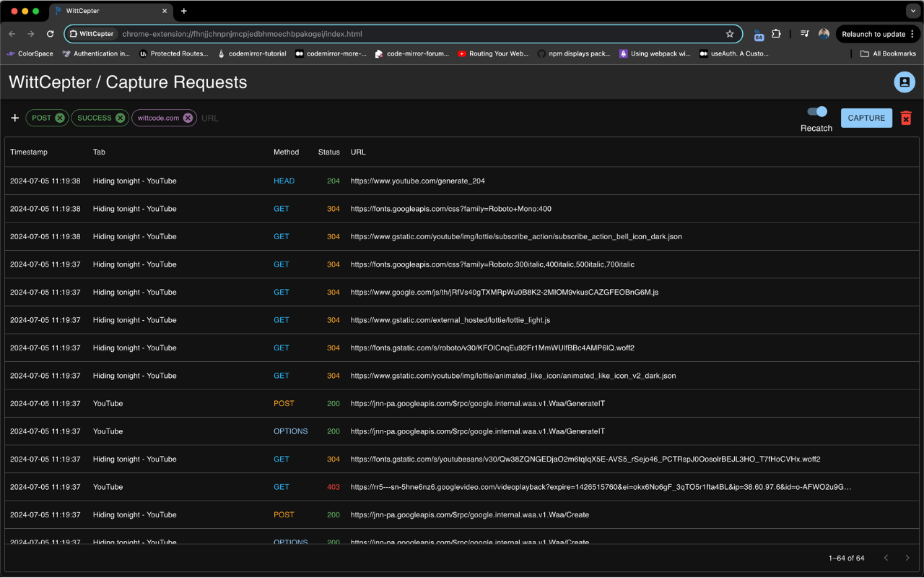Open the codemirror-tutorial bookmark
The image size is (924, 578).
coord(251,53)
